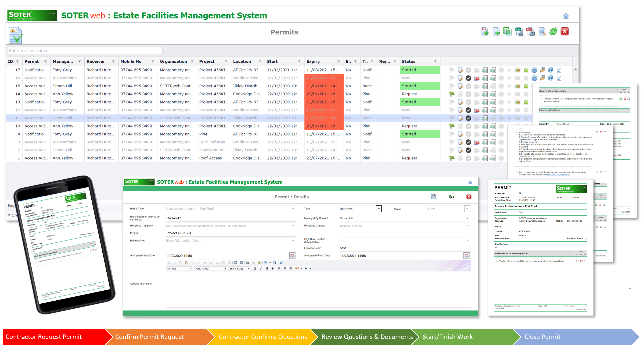
Task: Open the green PDF icon for permit 17
Action: point(485,70)
